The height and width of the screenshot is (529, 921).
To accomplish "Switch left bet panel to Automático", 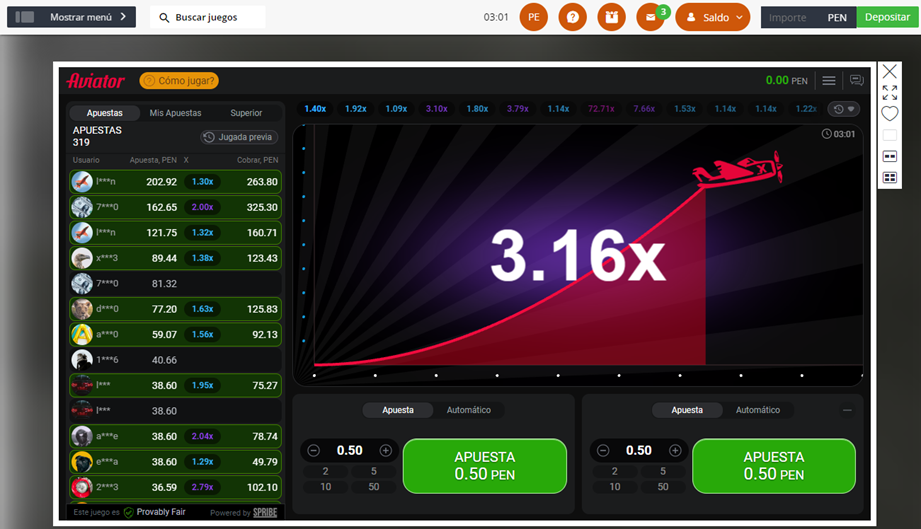I will [x=468, y=410].
